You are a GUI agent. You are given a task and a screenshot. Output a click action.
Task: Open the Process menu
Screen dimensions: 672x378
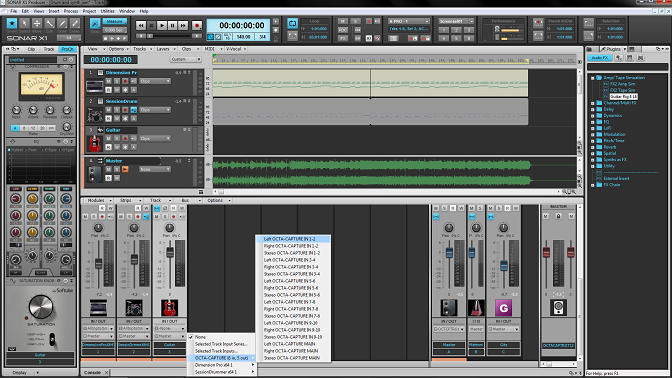click(x=71, y=11)
